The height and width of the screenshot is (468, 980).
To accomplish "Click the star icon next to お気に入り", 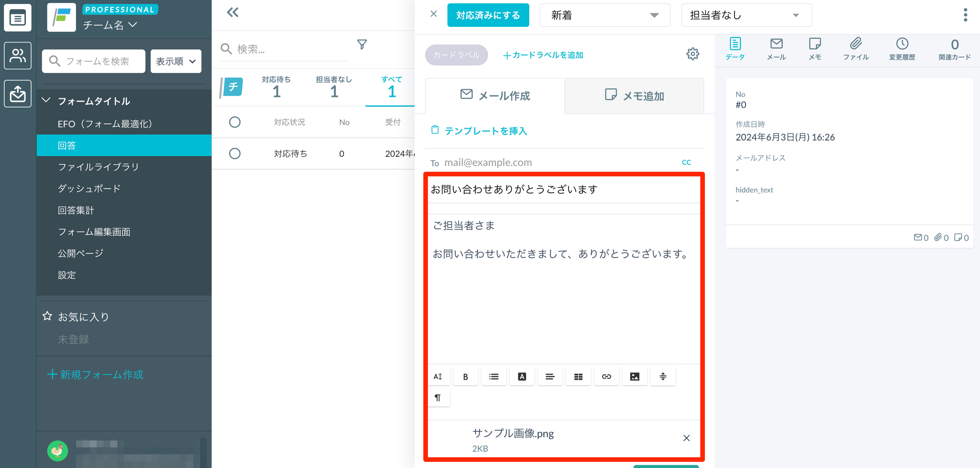I will pos(47,316).
